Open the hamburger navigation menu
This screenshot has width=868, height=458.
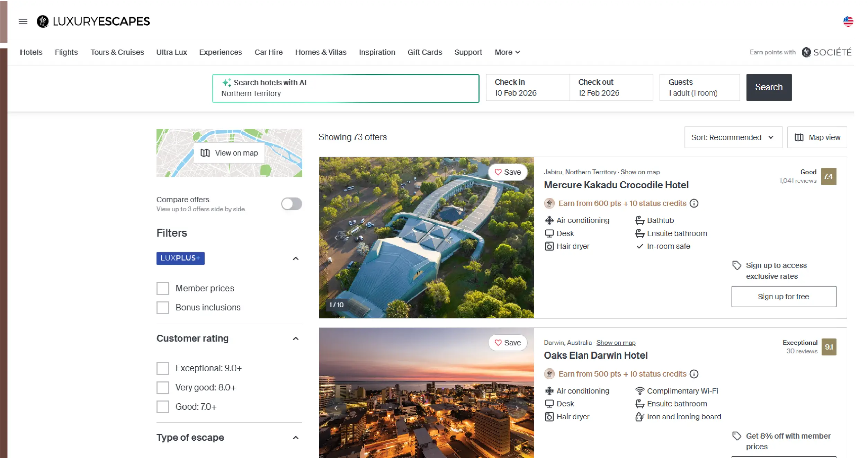[23, 21]
